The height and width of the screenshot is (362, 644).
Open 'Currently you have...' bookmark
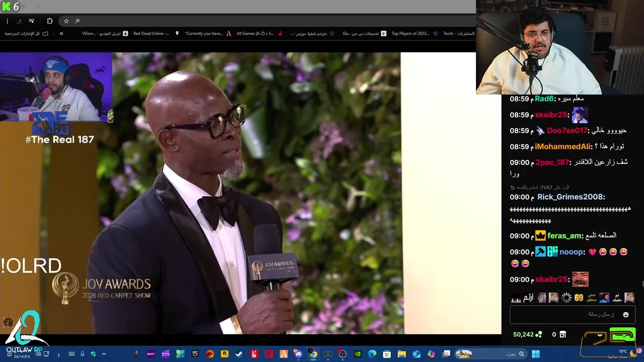click(x=208, y=34)
